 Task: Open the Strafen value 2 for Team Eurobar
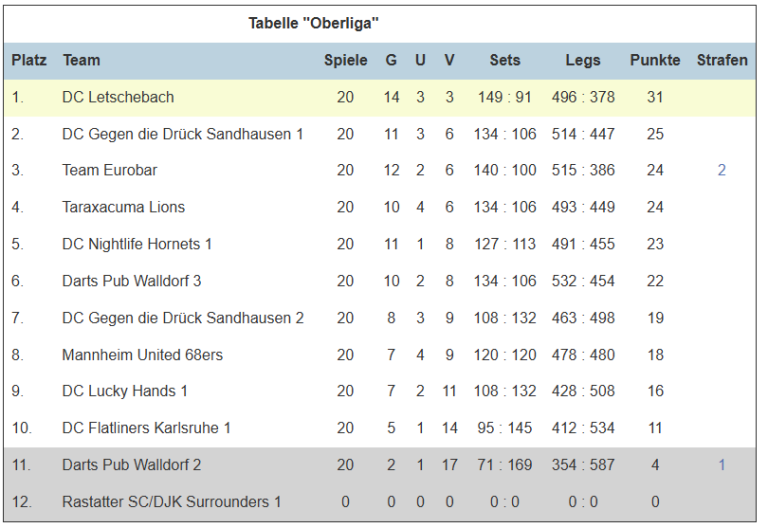pos(721,170)
